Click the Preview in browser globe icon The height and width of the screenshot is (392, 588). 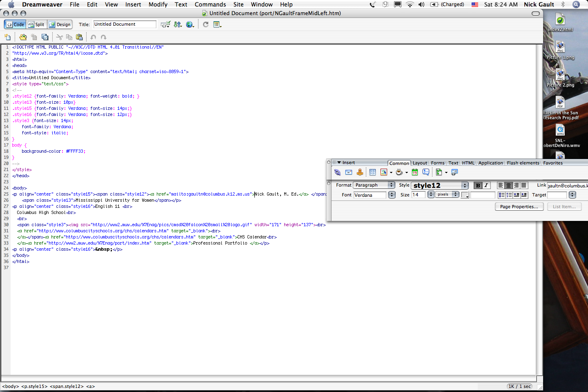click(190, 24)
